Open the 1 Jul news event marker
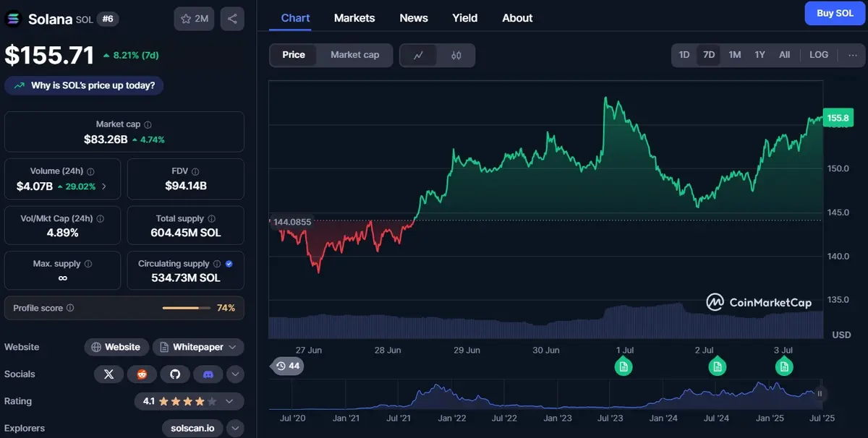This screenshot has width=868, height=438. [624, 366]
